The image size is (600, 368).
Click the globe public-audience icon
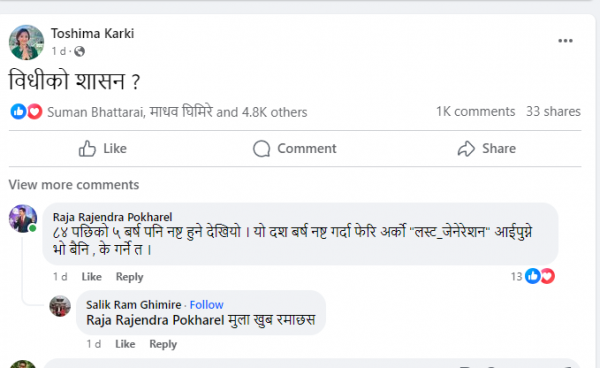point(79,51)
